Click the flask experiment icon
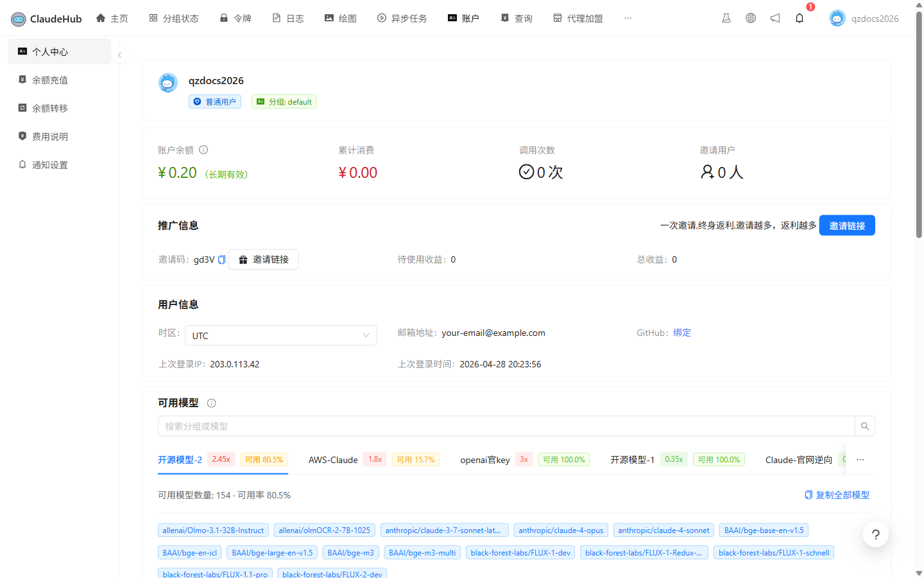 coord(726,18)
